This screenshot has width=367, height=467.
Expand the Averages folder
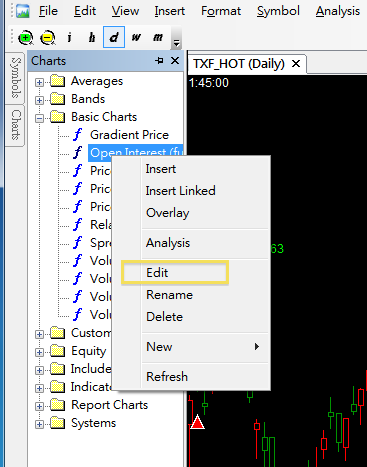pos(39,82)
